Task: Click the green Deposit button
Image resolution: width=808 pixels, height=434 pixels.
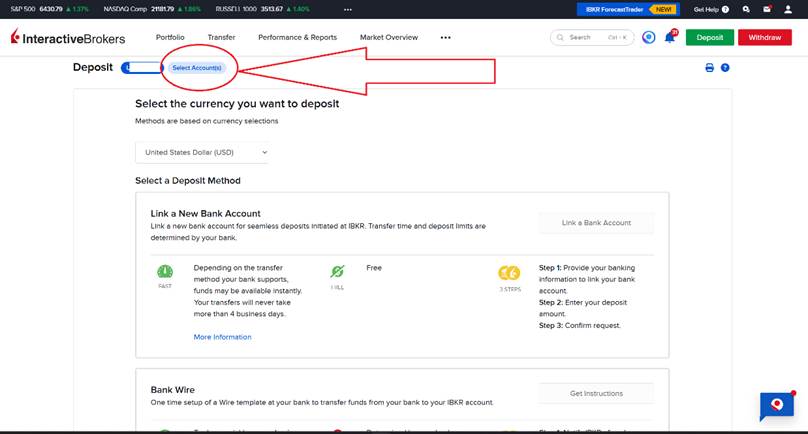Action: point(709,37)
